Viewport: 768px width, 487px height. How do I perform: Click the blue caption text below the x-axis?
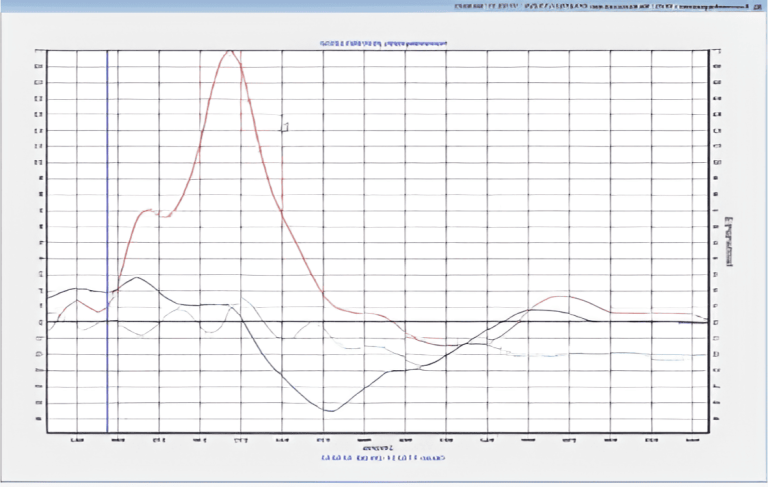[x=383, y=458]
